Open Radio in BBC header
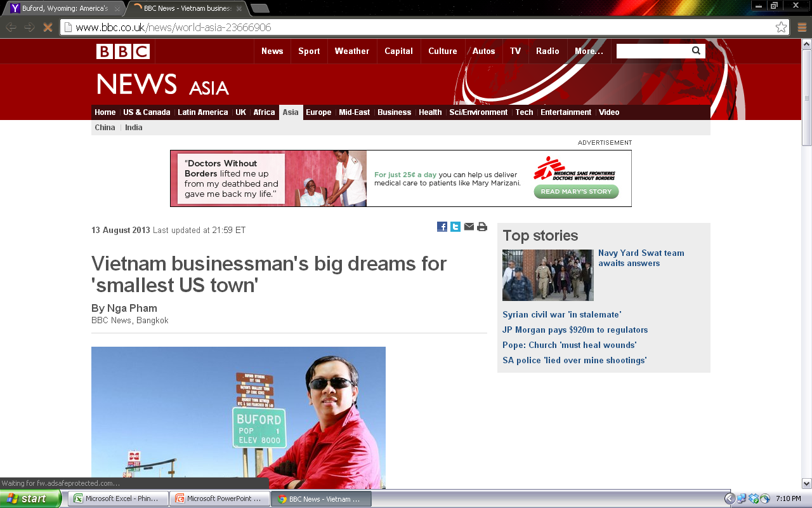This screenshot has height=508, width=812. pyautogui.click(x=547, y=51)
